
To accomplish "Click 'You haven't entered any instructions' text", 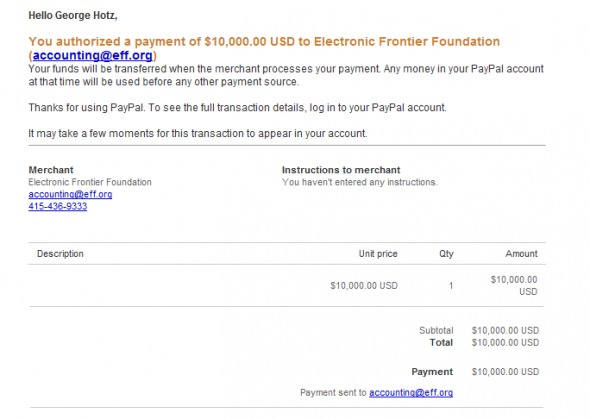I will point(359,182).
